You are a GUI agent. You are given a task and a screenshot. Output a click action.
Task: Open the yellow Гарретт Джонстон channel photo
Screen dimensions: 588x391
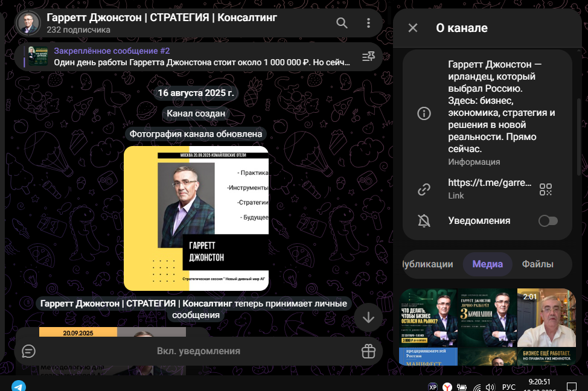[x=196, y=218]
